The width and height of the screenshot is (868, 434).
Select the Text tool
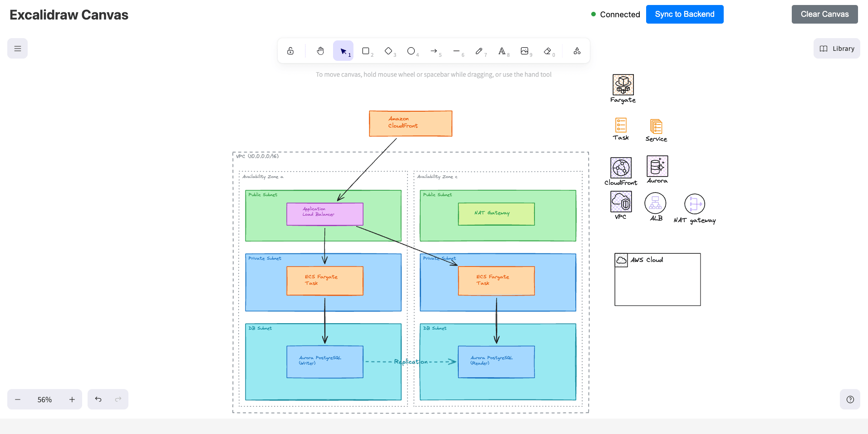click(x=502, y=51)
